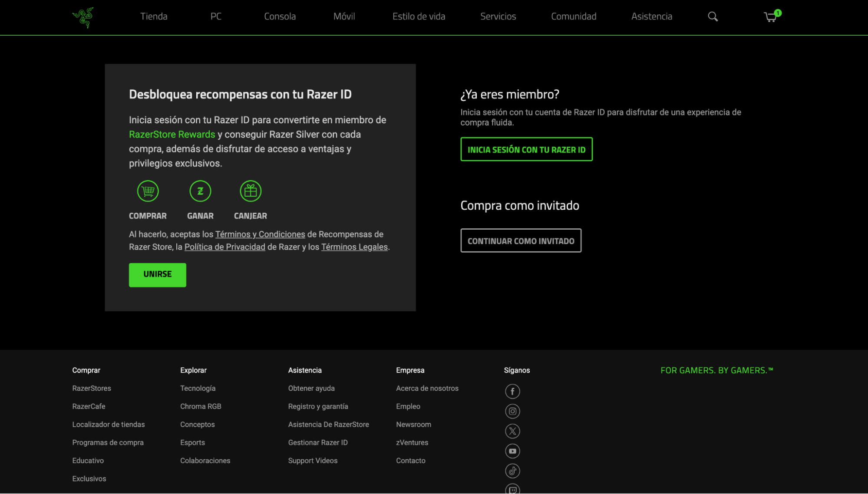Viewport: 868px width, 494px height.
Task: Open Colaboraciones footer link
Action: coord(205,461)
